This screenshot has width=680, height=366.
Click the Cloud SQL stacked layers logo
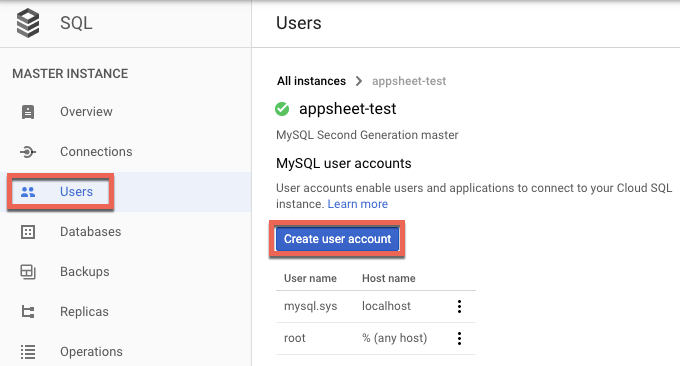[28, 23]
